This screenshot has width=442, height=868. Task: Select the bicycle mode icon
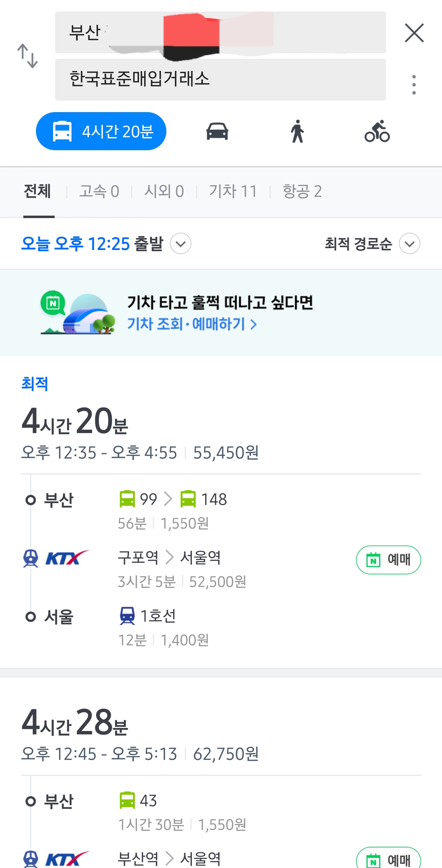click(377, 131)
